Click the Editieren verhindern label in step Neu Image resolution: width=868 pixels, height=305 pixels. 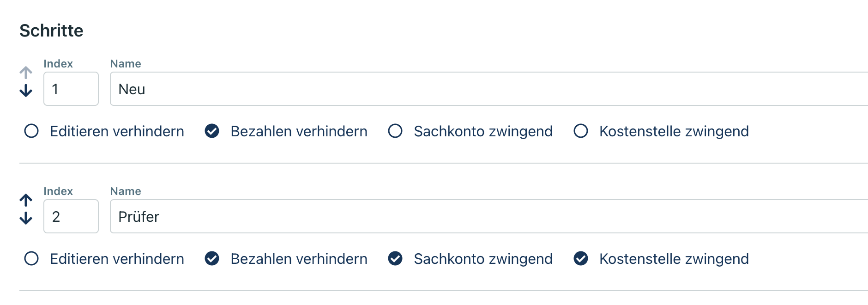tap(117, 131)
